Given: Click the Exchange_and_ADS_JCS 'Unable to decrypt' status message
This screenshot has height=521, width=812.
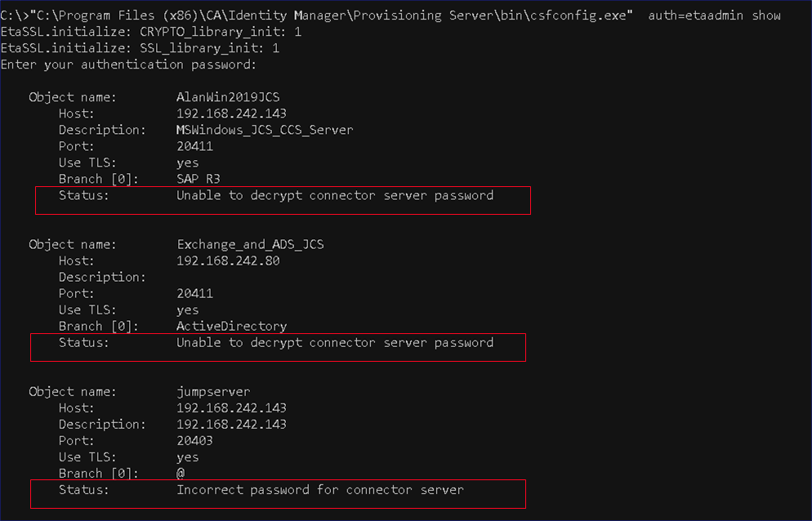Looking at the screenshot, I should point(335,342).
